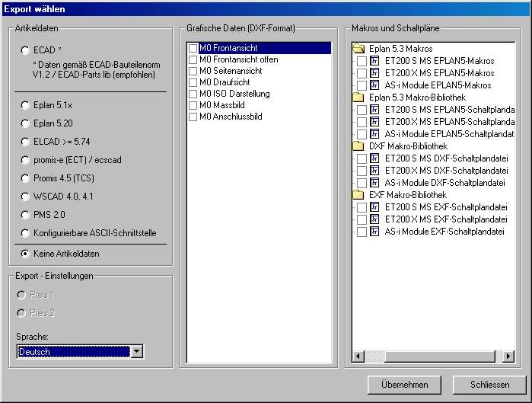Viewport: 532px width, 403px height.
Task: Select the Eplan 5.1x radio option
Action: (25, 105)
